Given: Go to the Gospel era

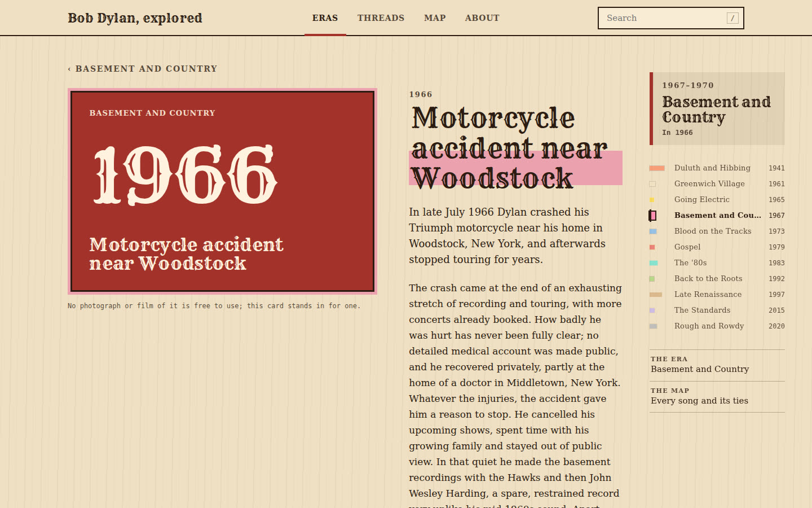Looking at the screenshot, I should [x=717, y=247].
